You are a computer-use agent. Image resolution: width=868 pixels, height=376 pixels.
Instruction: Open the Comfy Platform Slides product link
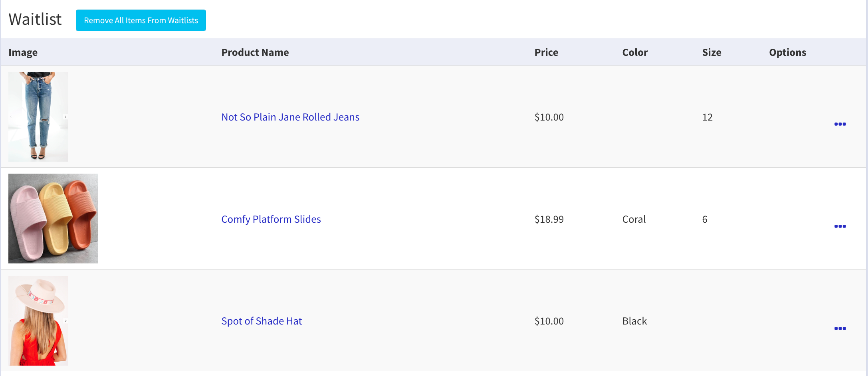pyautogui.click(x=271, y=219)
